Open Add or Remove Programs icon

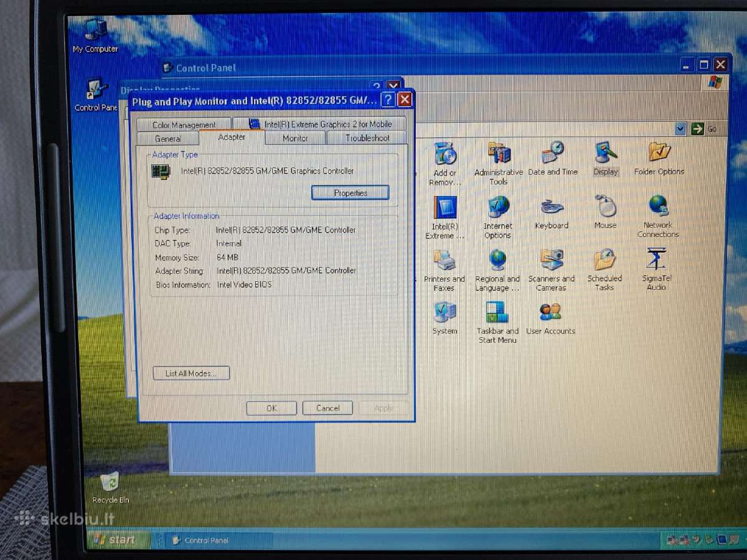tap(444, 164)
